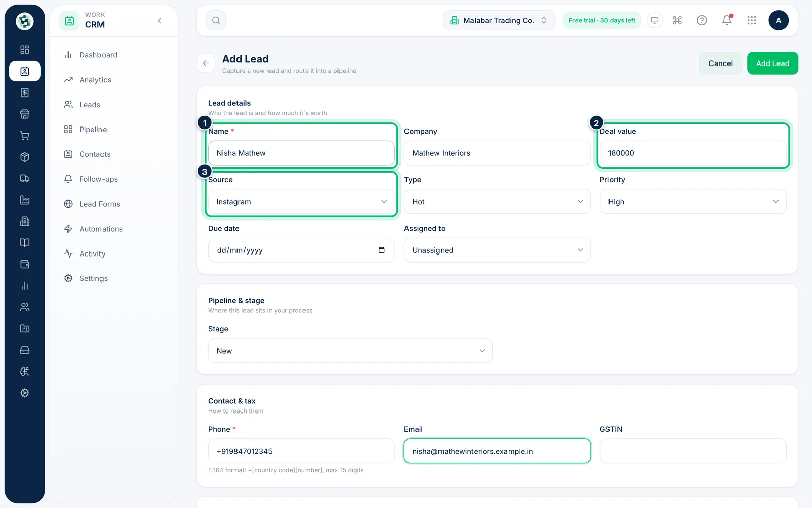Open the delivery truck module in left rail
Image resolution: width=812 pixels, height=508 pixels.
(x=25, y=178)
